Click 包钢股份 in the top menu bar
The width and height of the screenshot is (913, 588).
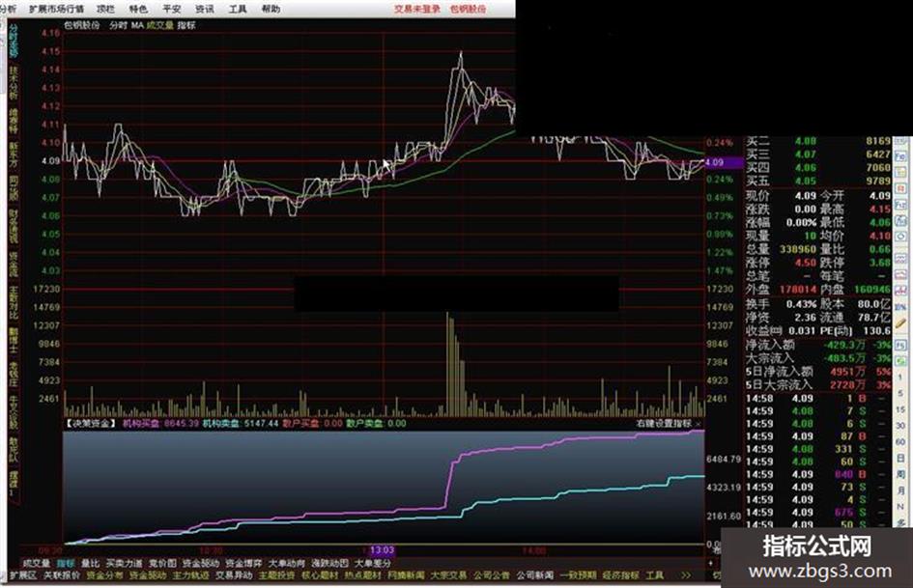click(x=469, y=9)
